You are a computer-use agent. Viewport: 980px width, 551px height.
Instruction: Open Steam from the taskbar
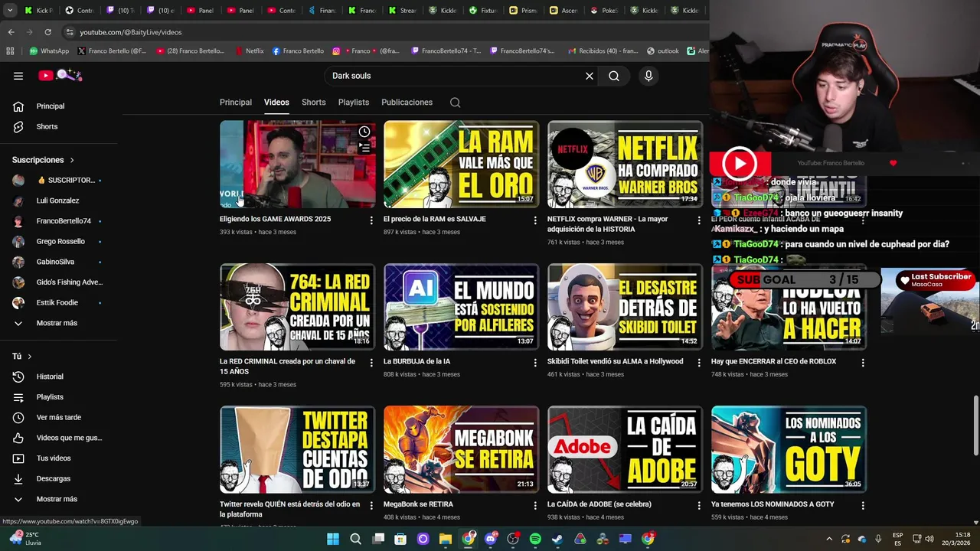pyautogui.click(x=557, y=539)
